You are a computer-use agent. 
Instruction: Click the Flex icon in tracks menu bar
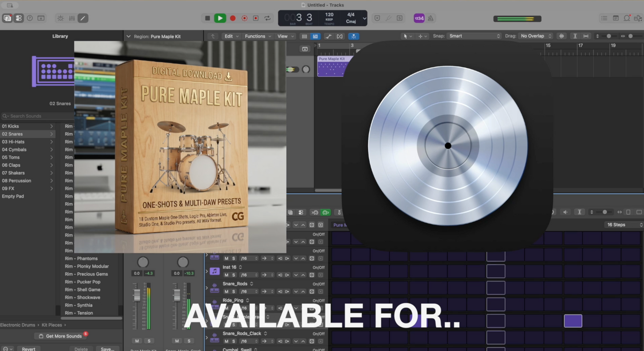point(340,36)
